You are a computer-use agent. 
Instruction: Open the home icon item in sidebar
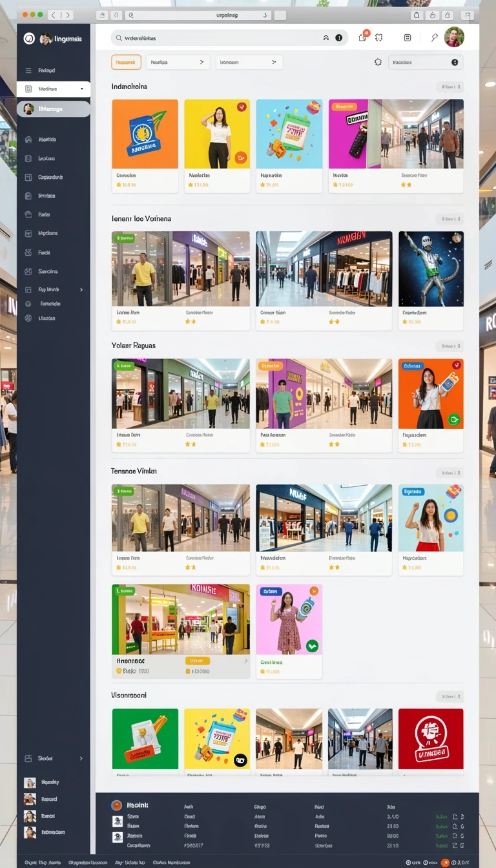point(28,139)
